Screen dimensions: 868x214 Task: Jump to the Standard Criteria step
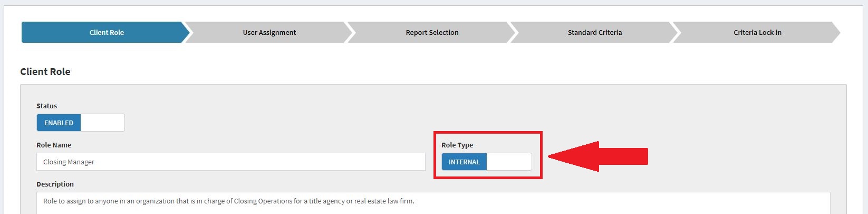click(x=594, y=32)
